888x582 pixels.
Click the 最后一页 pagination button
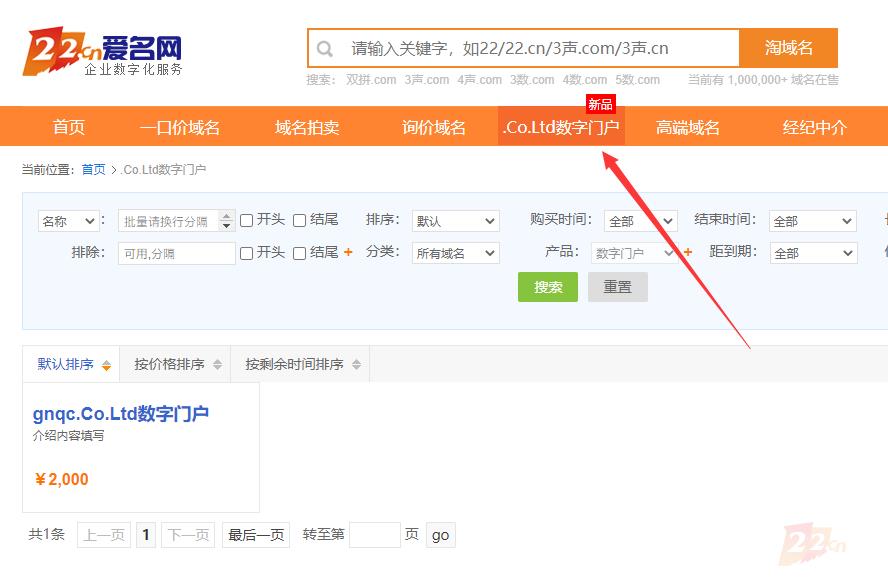[x=256, y=534]
